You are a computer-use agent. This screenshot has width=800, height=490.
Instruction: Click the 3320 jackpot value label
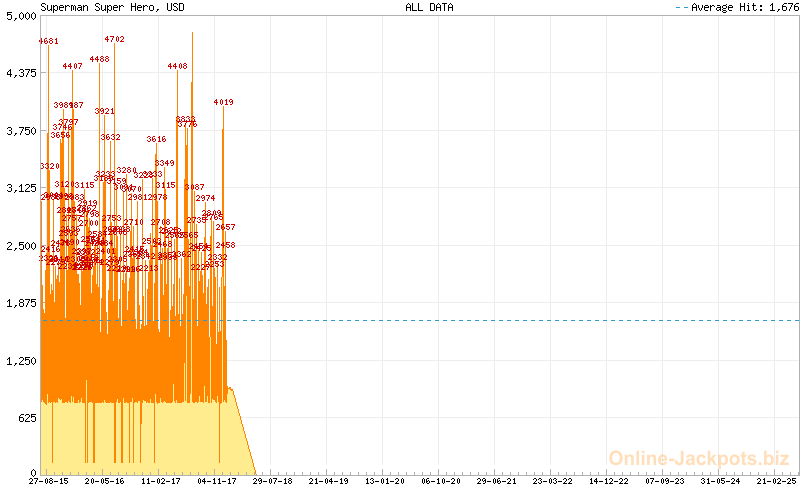click(x=50, y=166)
